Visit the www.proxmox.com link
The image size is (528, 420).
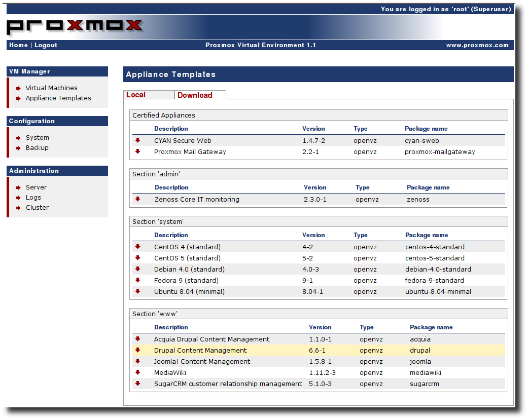[477, 45]
